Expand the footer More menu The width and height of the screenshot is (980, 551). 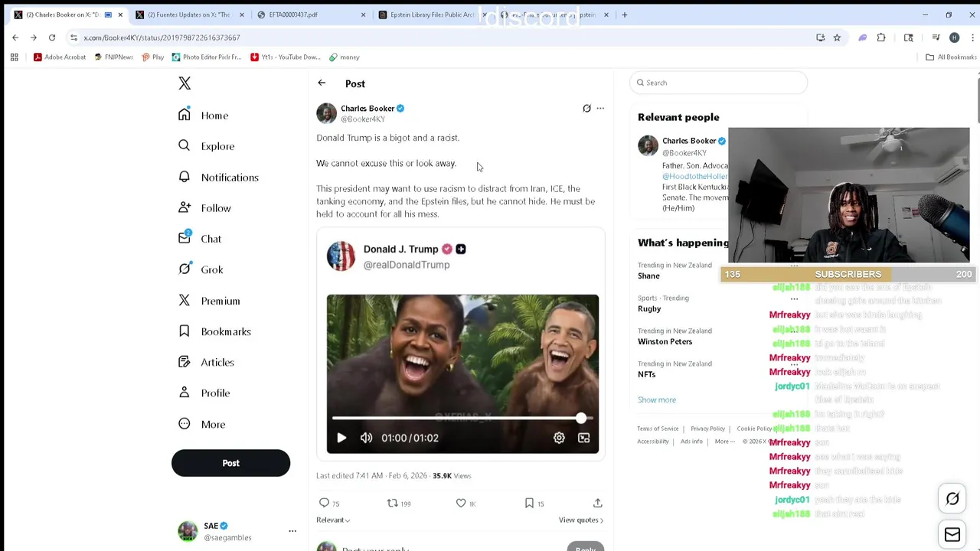coord(724,442)
